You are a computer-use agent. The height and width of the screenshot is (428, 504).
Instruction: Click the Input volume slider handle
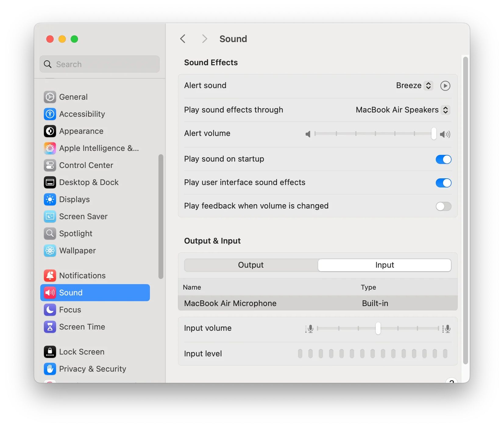(378, 328)
